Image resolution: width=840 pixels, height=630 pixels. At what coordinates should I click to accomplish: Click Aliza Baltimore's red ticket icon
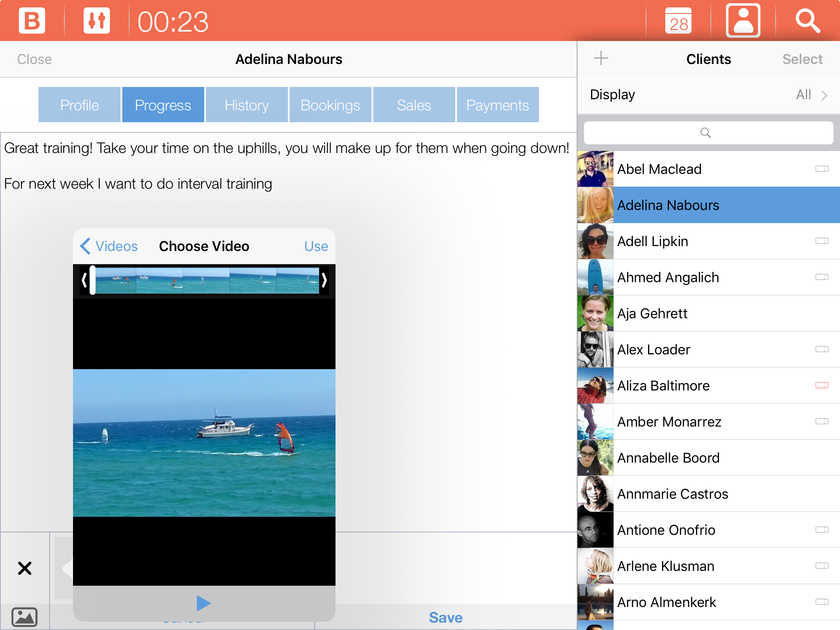click(x=822, y=385)
